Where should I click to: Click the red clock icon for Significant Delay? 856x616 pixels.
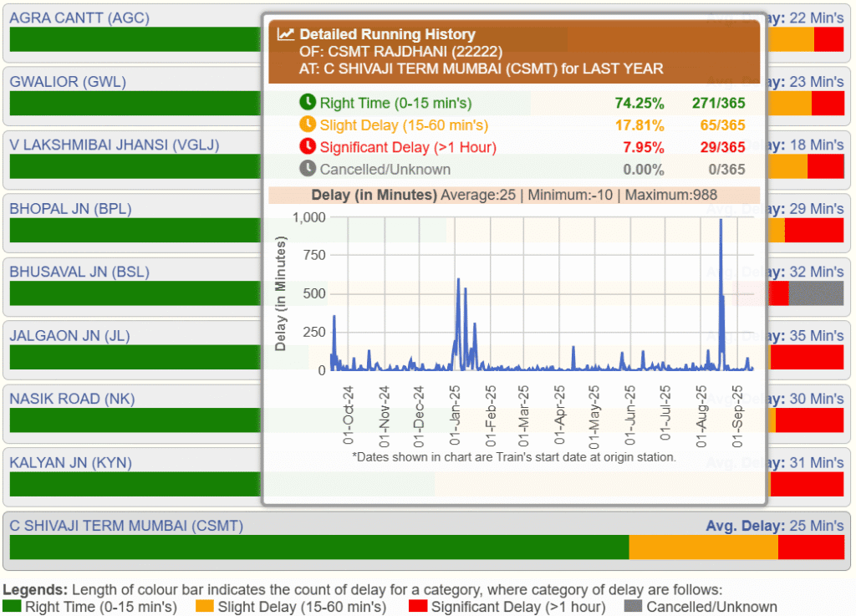(x=308, y=147)
